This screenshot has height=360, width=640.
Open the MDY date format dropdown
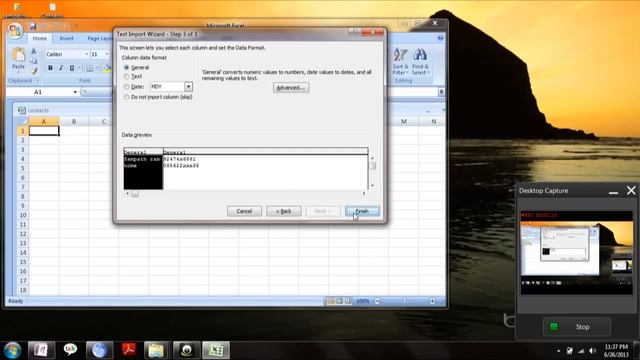(188, 87)
